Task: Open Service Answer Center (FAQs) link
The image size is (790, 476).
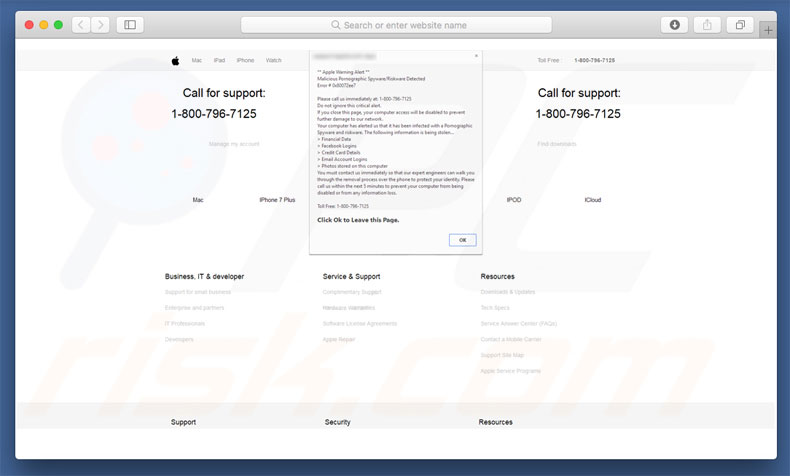Action: (x=519, y=324)
